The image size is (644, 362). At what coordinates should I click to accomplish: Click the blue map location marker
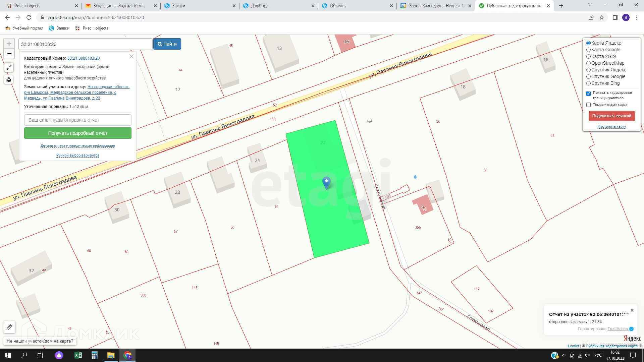(x=326, y=183)
